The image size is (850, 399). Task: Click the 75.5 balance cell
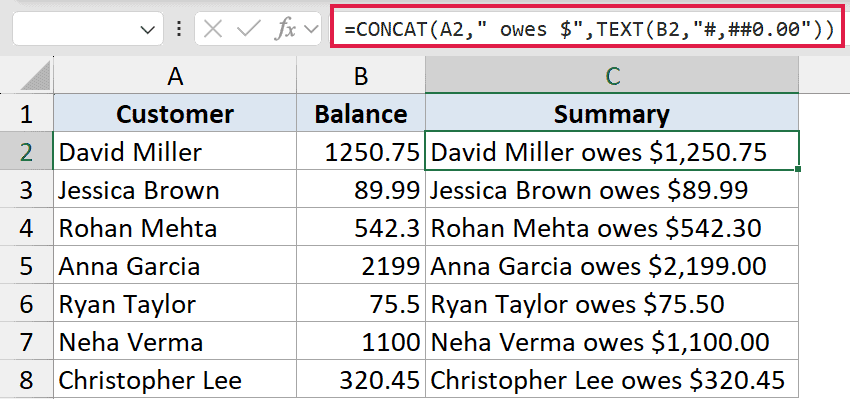point(361,304)
